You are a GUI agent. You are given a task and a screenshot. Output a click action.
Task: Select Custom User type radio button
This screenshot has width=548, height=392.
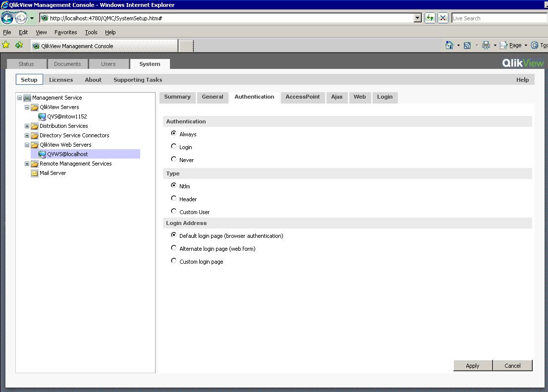(174, 211)
